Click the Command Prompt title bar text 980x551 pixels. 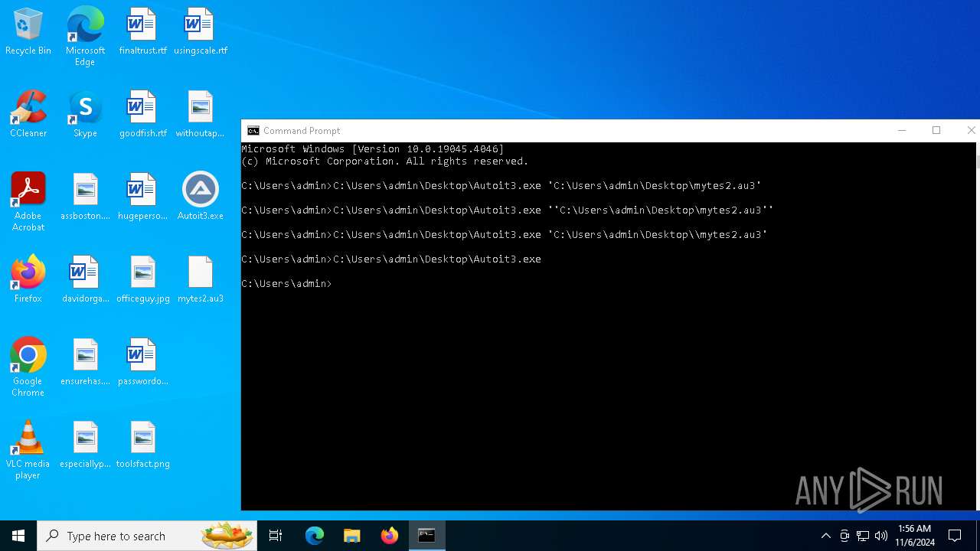click(x=302, y=131)
